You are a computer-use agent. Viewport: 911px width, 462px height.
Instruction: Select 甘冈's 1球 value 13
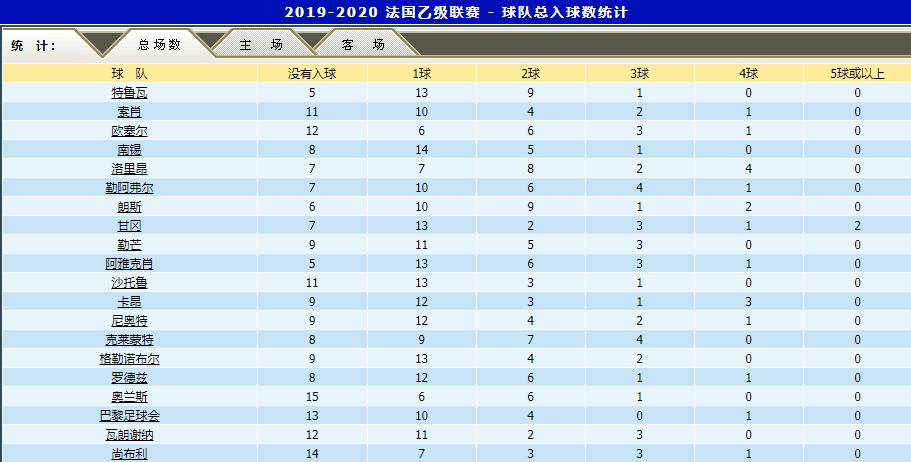(x=422, y=226)
